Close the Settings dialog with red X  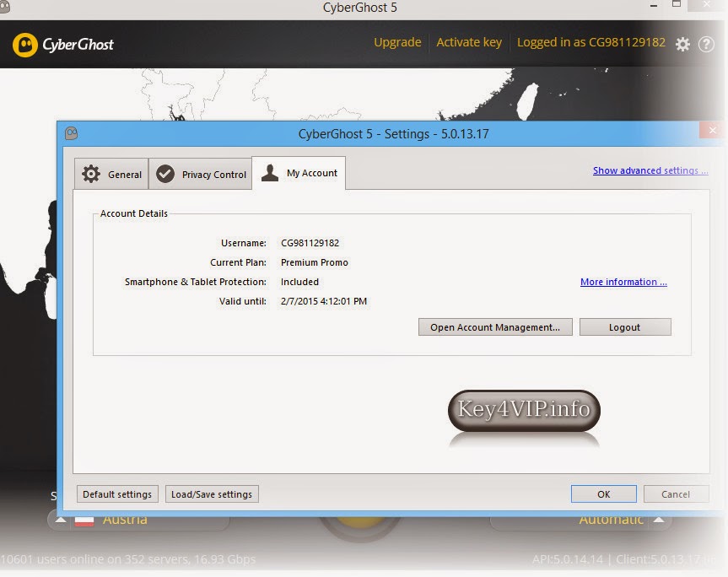click(712, 131)
